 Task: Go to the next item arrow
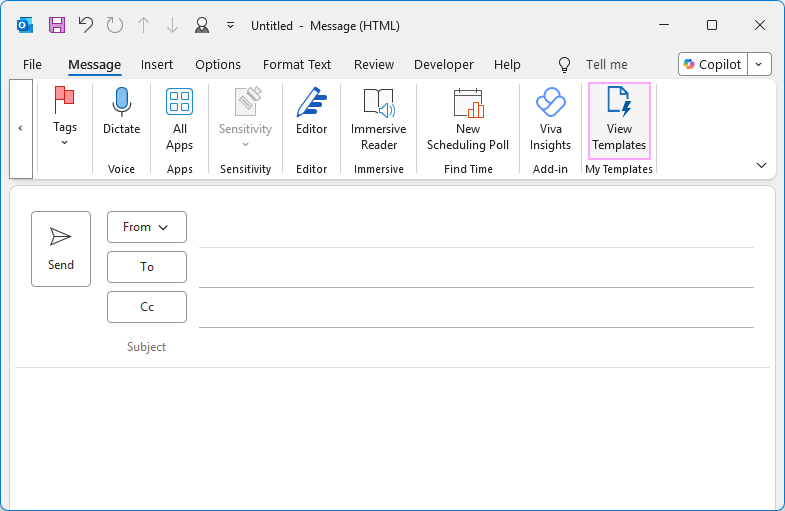coord(172,25)
